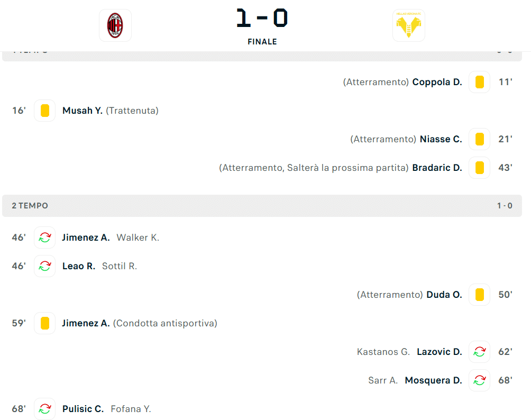
Task: Click the Mosquera D. substitution icon
Action: (479, 380)
